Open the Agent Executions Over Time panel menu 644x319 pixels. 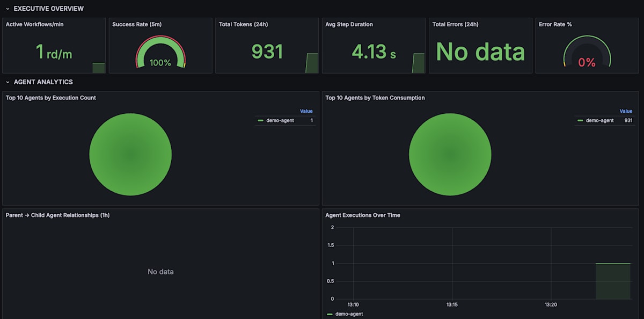click(x=362, y=215)
